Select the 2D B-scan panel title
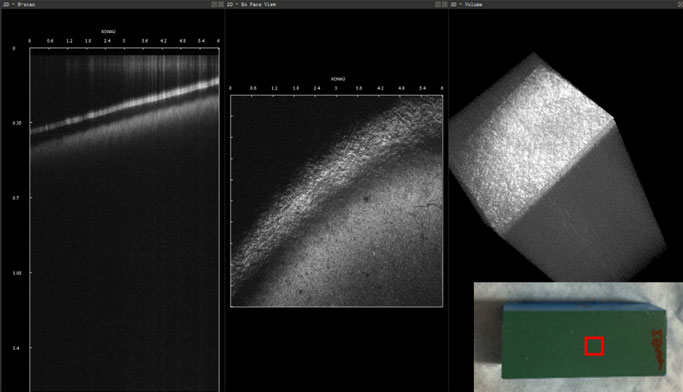This screenshot has width=683, height=392. click(x=19, y=4)
